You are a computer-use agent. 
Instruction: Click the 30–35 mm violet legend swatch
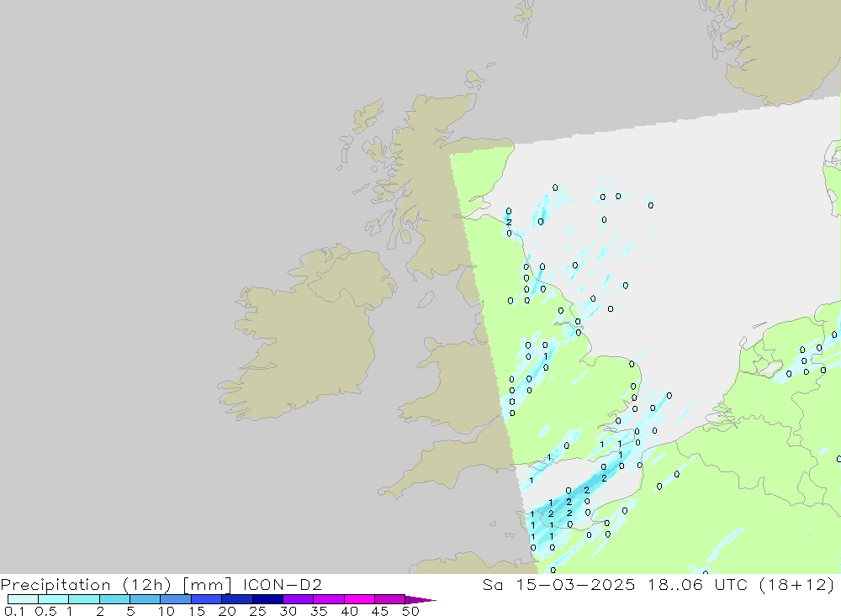(299, 599)
